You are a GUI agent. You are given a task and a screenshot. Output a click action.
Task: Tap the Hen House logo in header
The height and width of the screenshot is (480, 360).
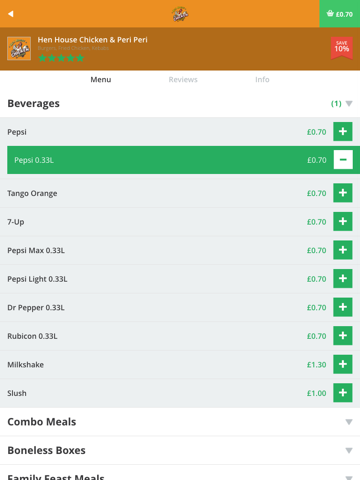pos(180,14)
